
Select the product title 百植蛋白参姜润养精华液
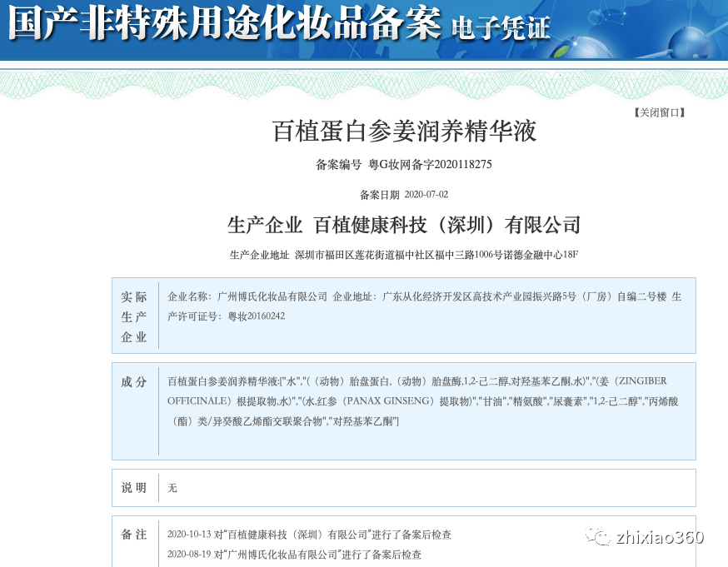coord(404,131)
